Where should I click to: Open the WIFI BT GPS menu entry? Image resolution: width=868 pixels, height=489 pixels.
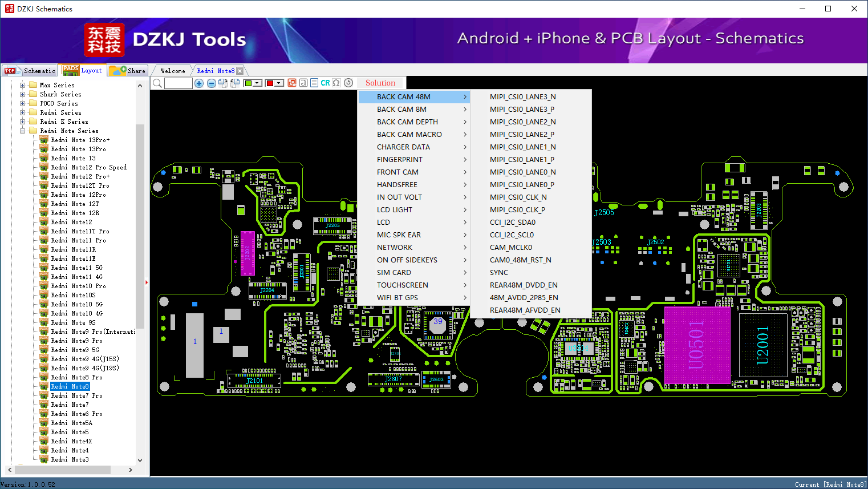click(413, 298)
